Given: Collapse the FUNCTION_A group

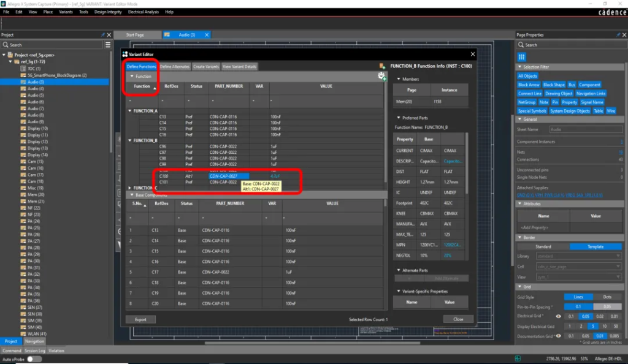Looking at the screenshot, I should pyautogui.click(x=130, y=111).
